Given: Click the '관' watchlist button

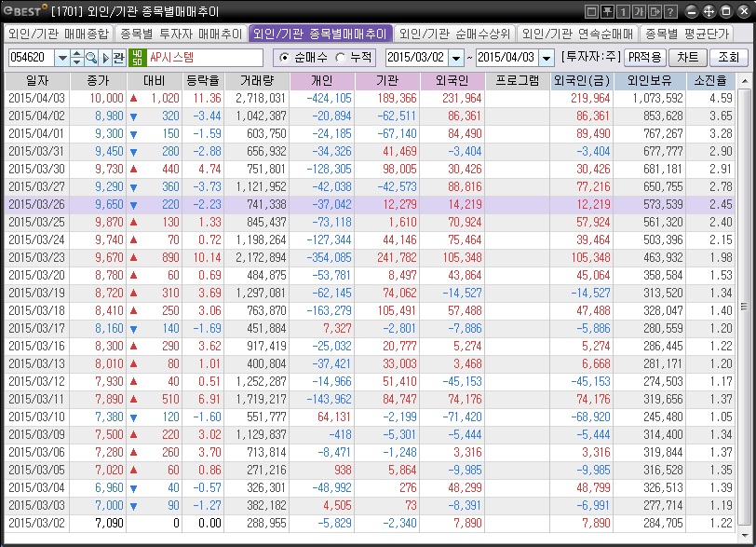Looking at the screenshot, I should tap(118, 58).
